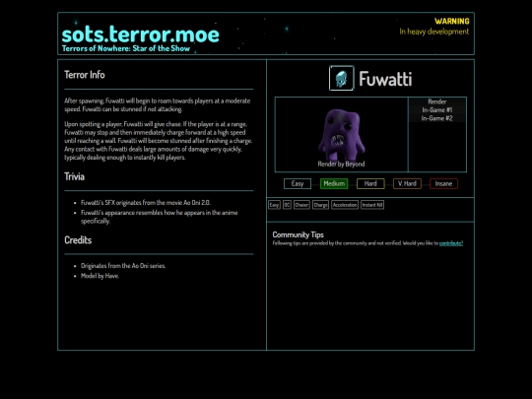Click the Credits heading
Viewport: 532px width, 399px height.
coord(78,239)
